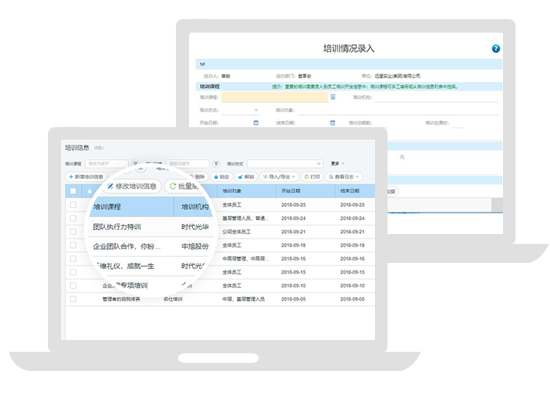The width and height of the screenshot is (550, 400).
Task: Open the 开始日期 calendar picker icon
Action: point(256,123)
